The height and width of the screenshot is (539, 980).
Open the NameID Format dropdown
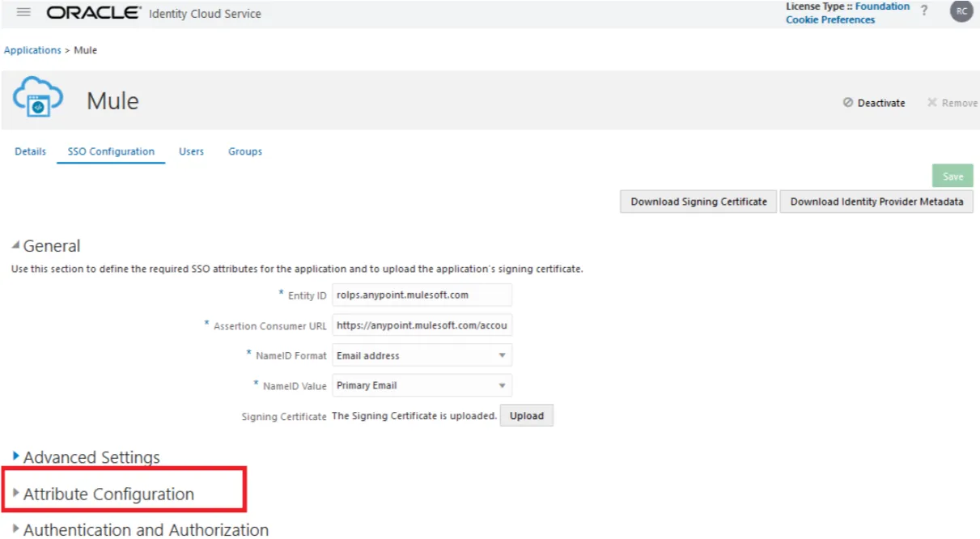click(x=422, y=355)
